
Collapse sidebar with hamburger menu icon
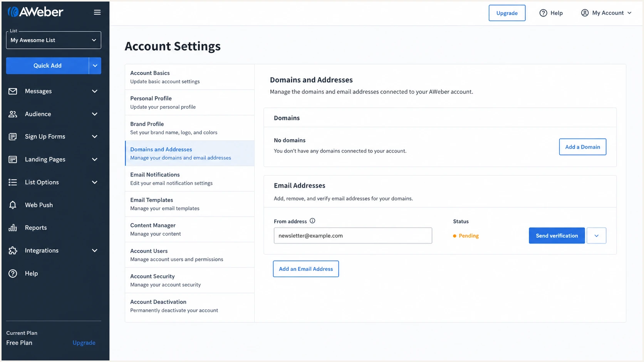97,12
